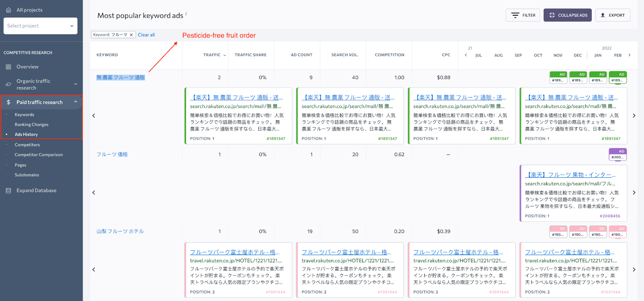Screen dimensions: 644x301
Task: Open the Overview menu item
Action: coord(27,67)
